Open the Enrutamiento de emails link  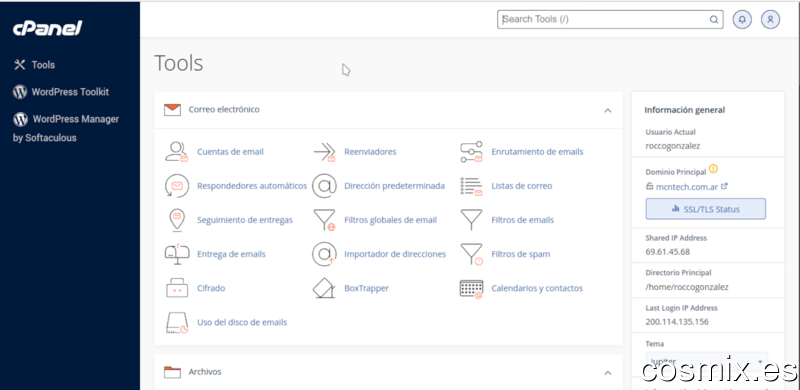[537, 152]
